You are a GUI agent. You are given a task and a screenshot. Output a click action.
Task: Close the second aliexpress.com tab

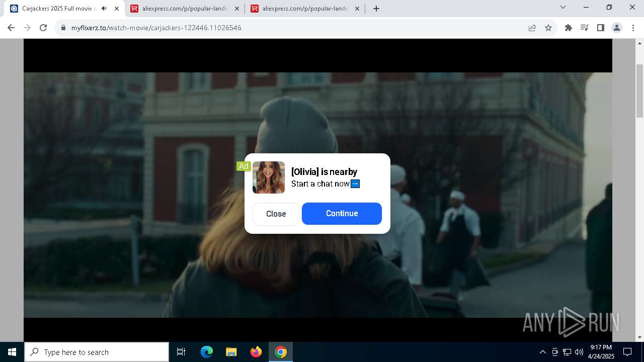coord(357,9)
